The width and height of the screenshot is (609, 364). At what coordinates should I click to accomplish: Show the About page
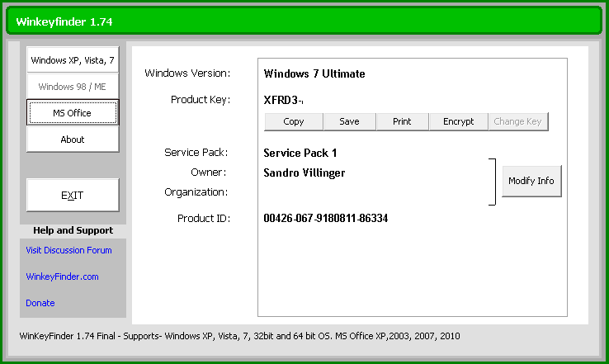click(x=73, y=139)
